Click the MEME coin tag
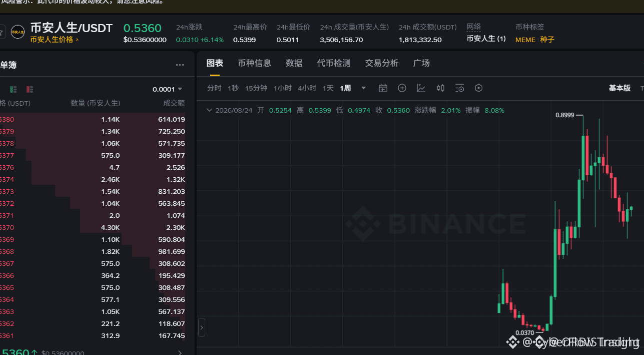This screenshot has height=355, width=644. click(x=525, y=40)
